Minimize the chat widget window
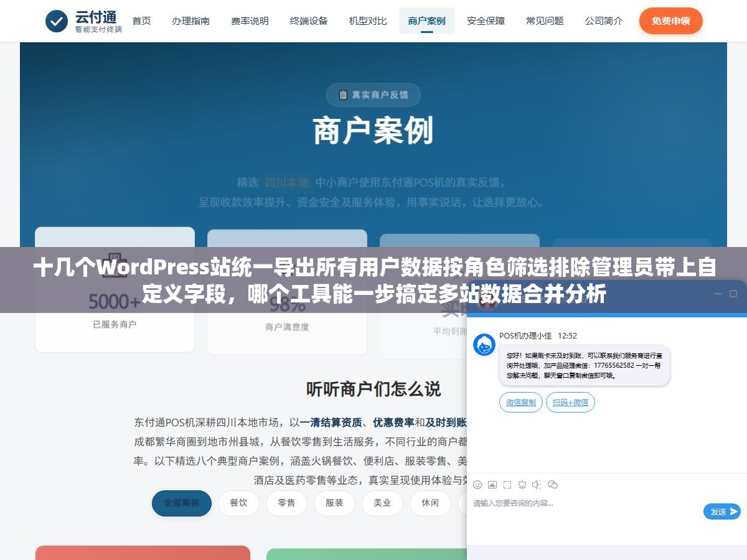The width and height of the screenshot is (747, 560). (x=716, y=293)
